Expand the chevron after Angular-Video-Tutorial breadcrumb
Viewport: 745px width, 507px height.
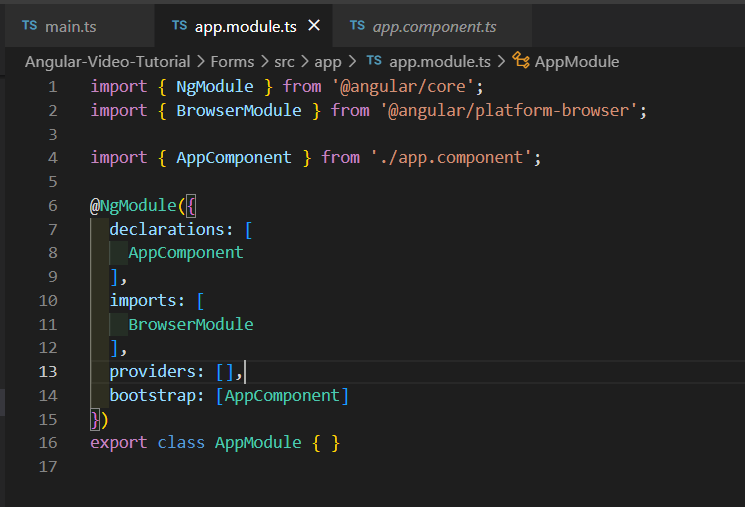(201, 62)
